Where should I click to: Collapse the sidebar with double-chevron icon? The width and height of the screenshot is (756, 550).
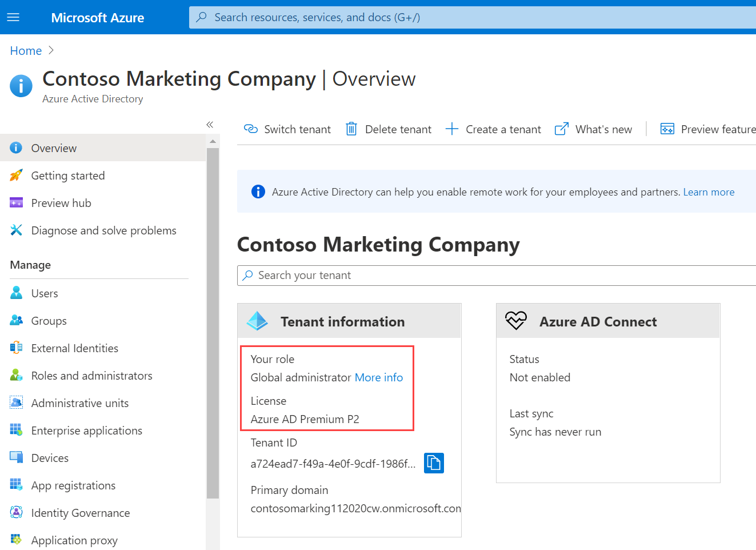pos(210,125)
